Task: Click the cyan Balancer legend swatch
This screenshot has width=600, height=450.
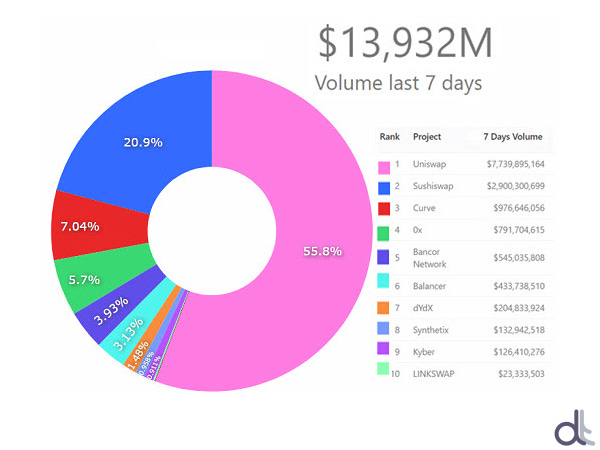Action: pos(383,280)
